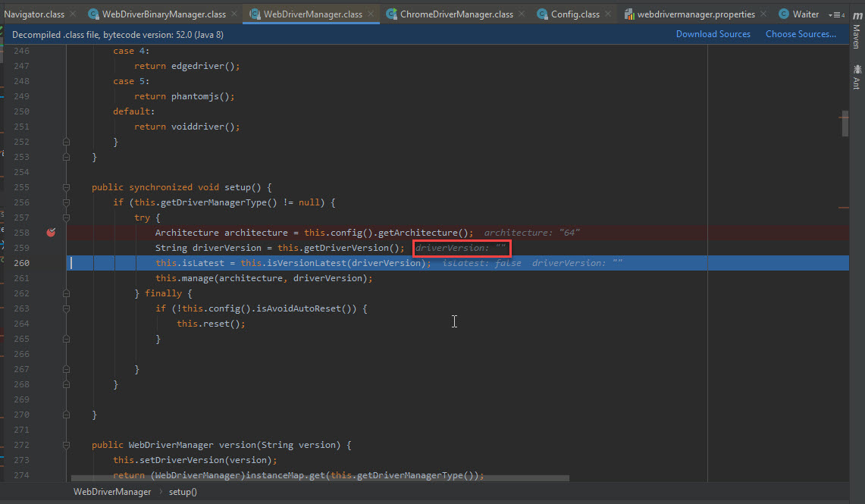Click the Choose Sources link
This screenshot has width=865, height=504.
point(801,34)
